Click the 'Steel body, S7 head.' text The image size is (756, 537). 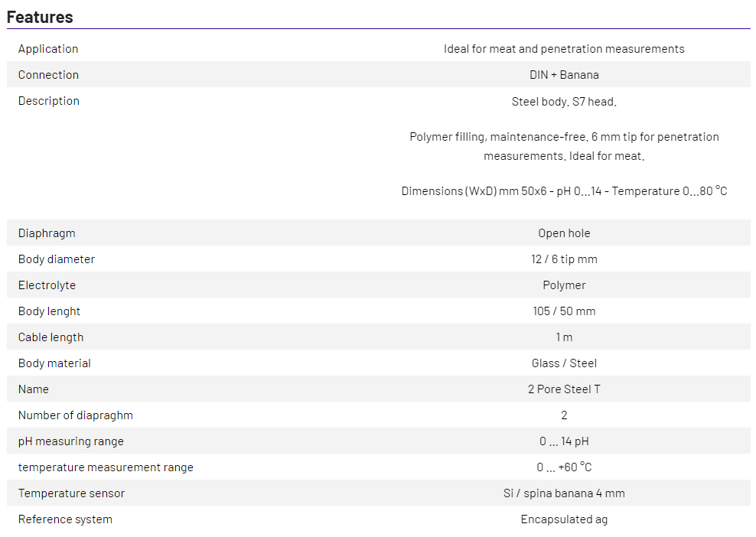coord(564,101)
